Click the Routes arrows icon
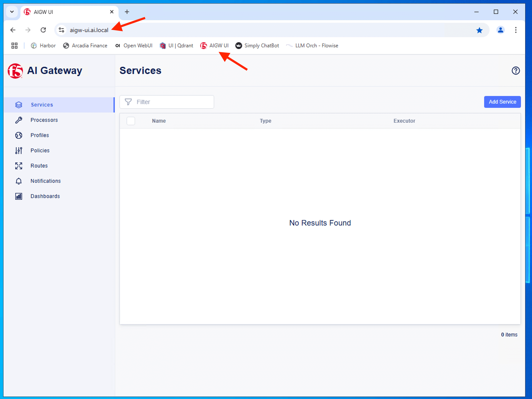 point(19,166)
